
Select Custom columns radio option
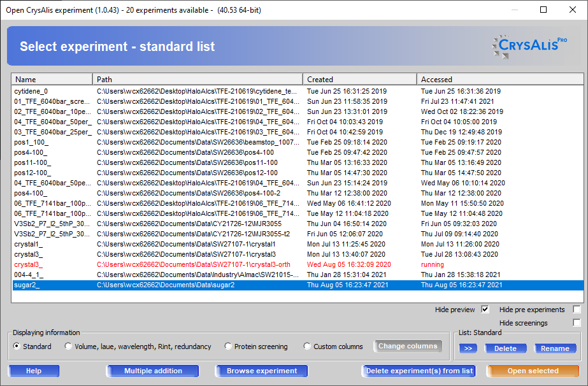click(x=308, y=347)
